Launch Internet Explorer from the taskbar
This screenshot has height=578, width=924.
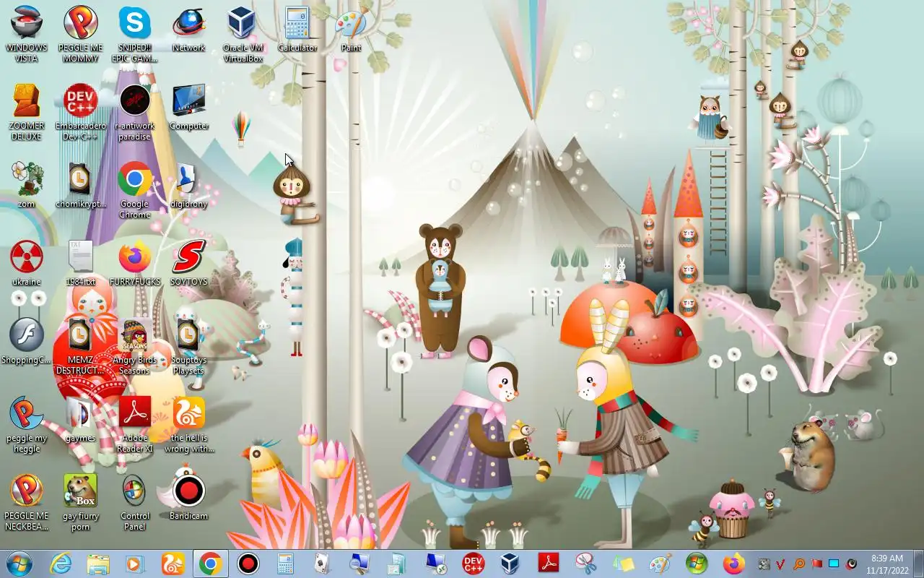[x=61, y=564]
